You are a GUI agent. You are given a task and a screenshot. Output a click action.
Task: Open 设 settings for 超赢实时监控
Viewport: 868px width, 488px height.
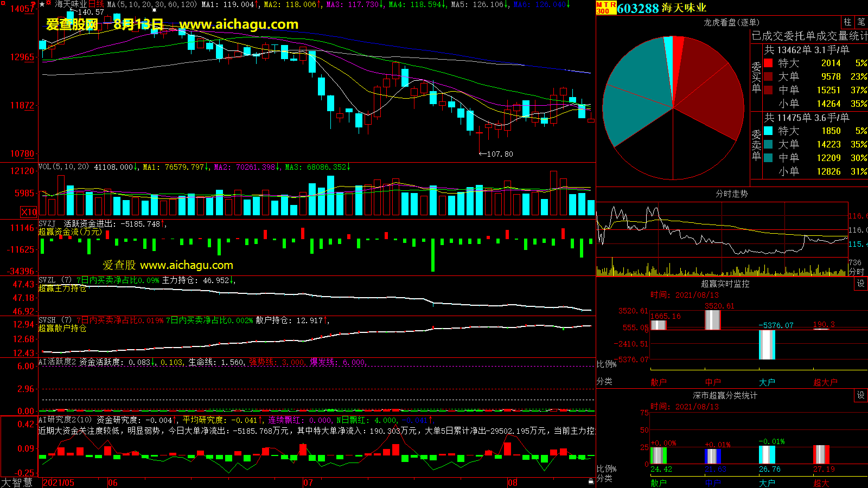coord(860,284)
